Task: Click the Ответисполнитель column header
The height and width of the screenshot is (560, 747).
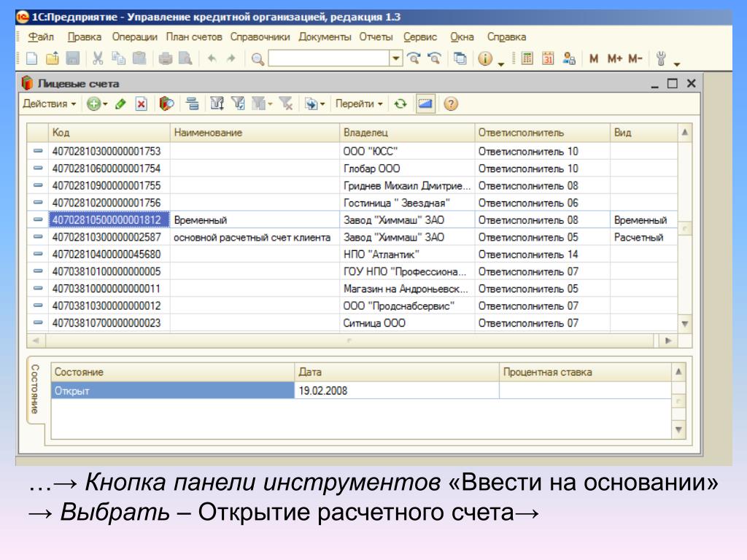Action: pos(542,133)
